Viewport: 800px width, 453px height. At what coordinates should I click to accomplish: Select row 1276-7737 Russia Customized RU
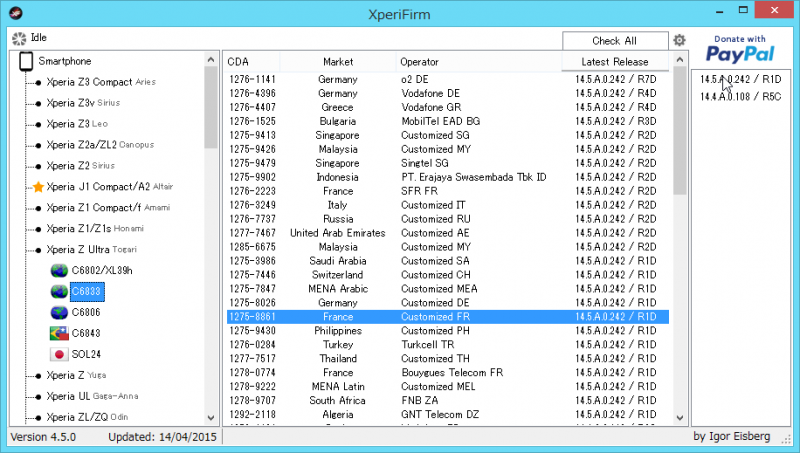click(x=447, y=219)
